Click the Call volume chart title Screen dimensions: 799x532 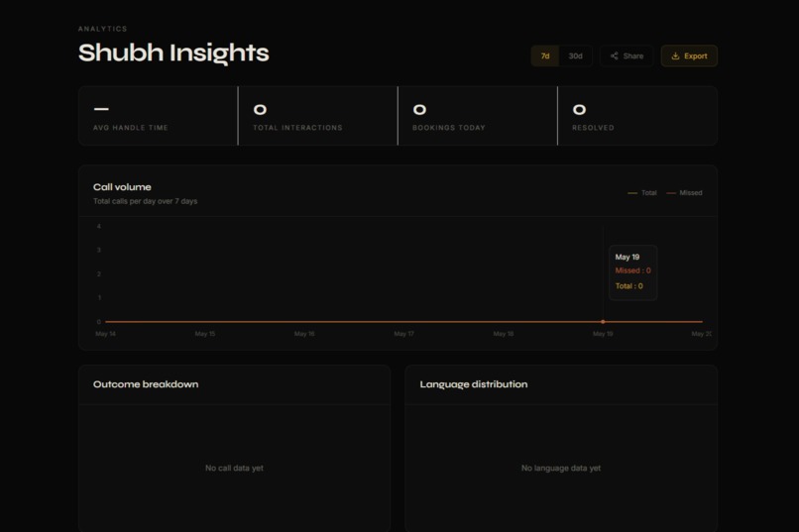coord(122,187)
